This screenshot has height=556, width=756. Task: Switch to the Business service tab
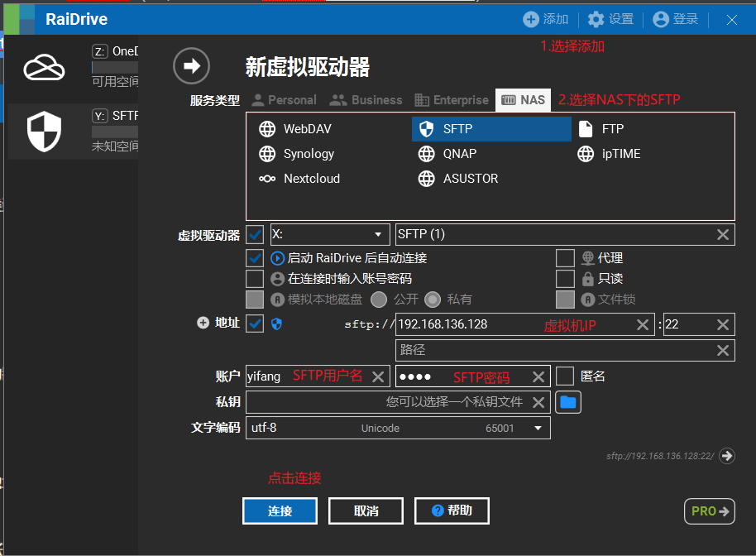tap(366, 100)
